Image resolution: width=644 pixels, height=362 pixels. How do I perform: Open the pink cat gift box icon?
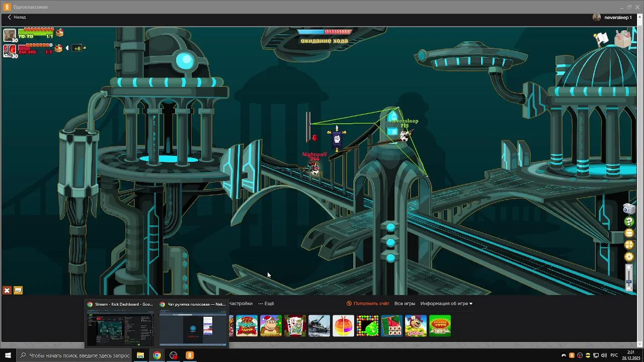[623, 39]
